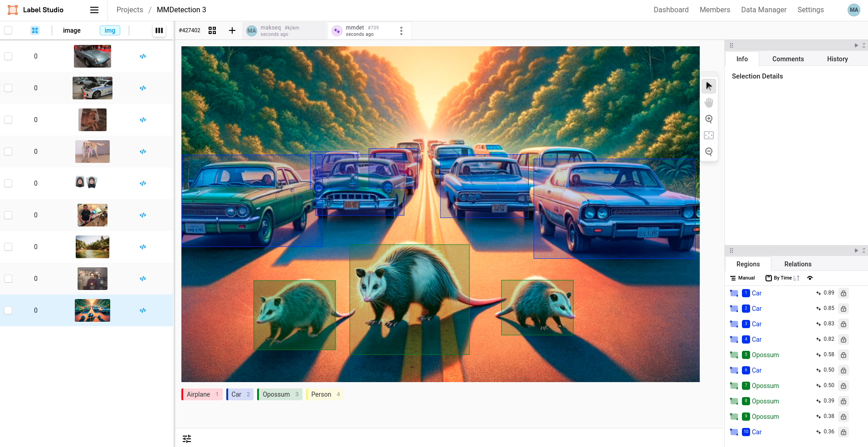Open the three-dot menu for mmdet prediction
The width and height of the screenshot is (868, 447).
(401, 30)
